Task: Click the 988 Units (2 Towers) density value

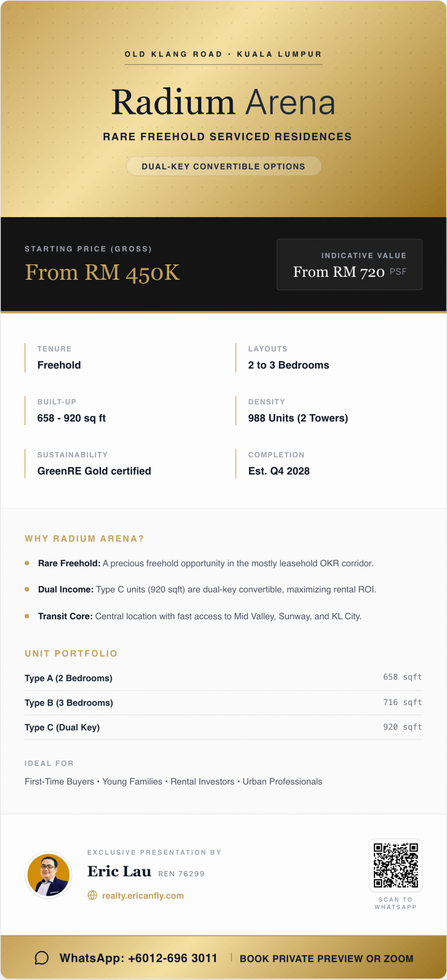Action: (x=298, y=418)
